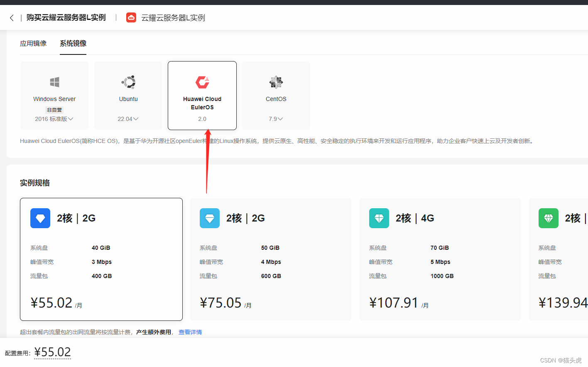Image resolution: width=588 pixels, height=367 pixels.
Task: Click the 云耀云服务器L实例 header label
Action: pyautogui.click(x=173, y=17)
